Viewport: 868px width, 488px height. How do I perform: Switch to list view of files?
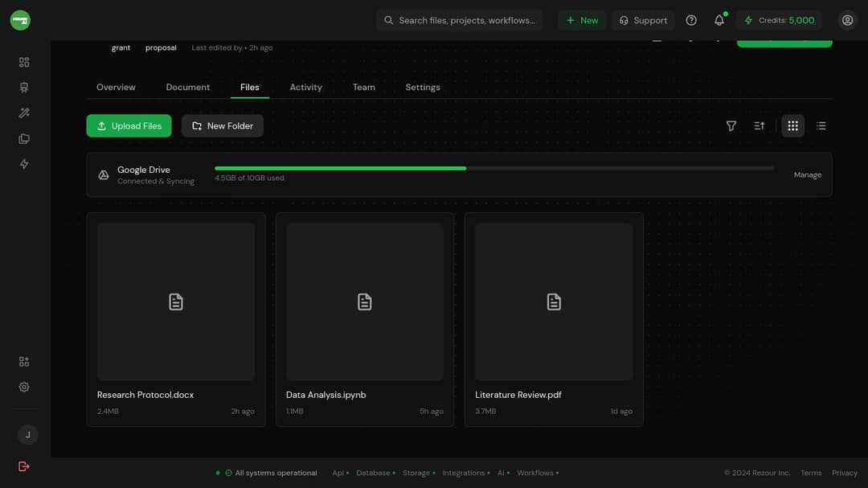821,125
